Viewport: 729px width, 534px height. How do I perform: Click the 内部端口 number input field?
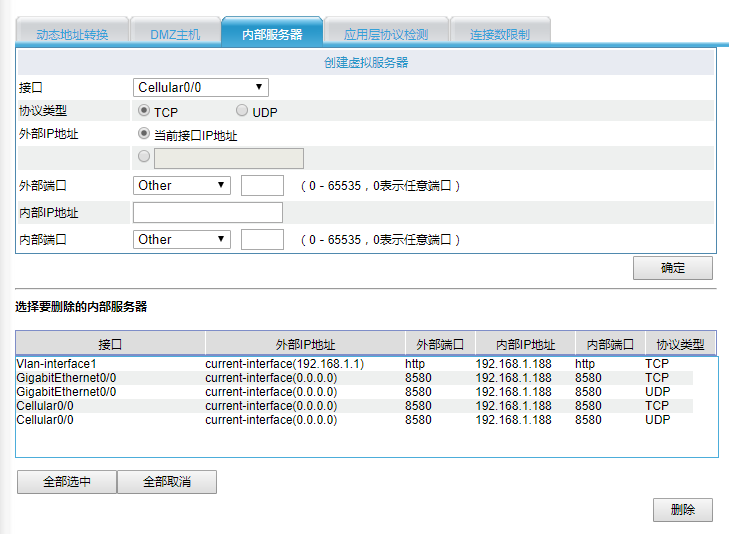coord(262,239)
